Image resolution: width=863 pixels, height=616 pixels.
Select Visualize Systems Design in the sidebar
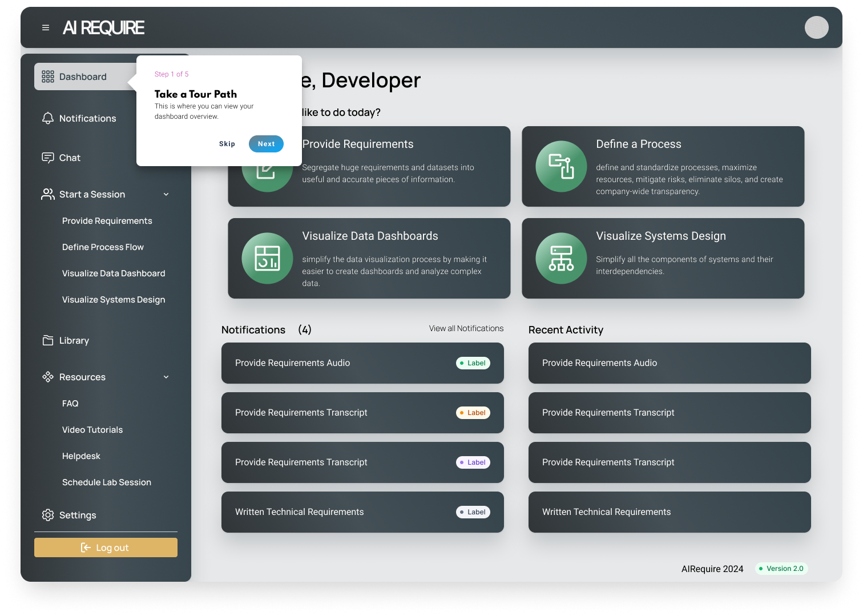pos(114,300)
